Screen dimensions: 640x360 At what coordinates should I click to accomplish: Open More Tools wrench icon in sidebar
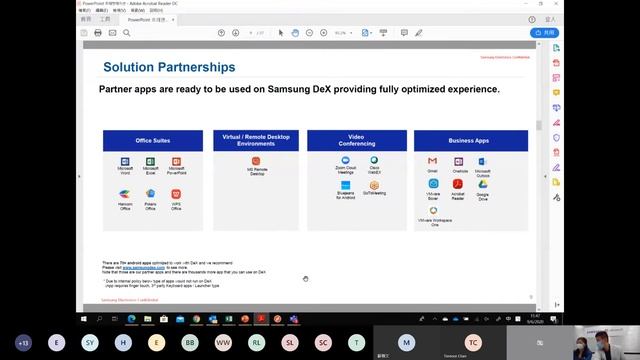click(x=556, y=198)
